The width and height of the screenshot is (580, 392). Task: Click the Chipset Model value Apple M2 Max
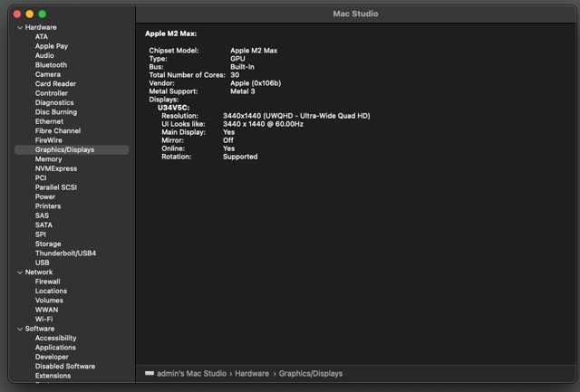pos(254,51)
